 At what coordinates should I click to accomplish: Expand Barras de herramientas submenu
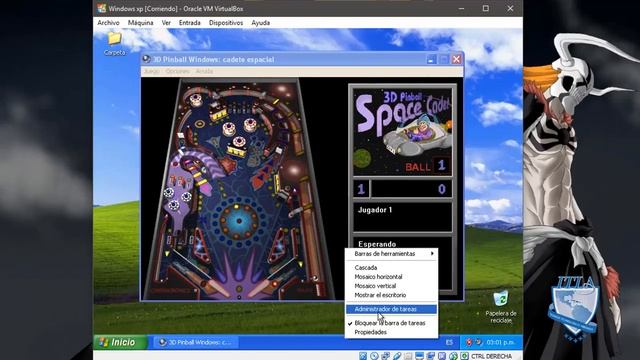pyautogui.click(x=391, y=254)
